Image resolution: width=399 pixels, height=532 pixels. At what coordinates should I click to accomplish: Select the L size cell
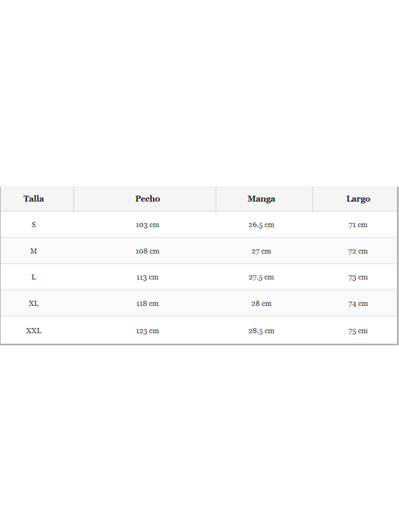tap(34, 277)
